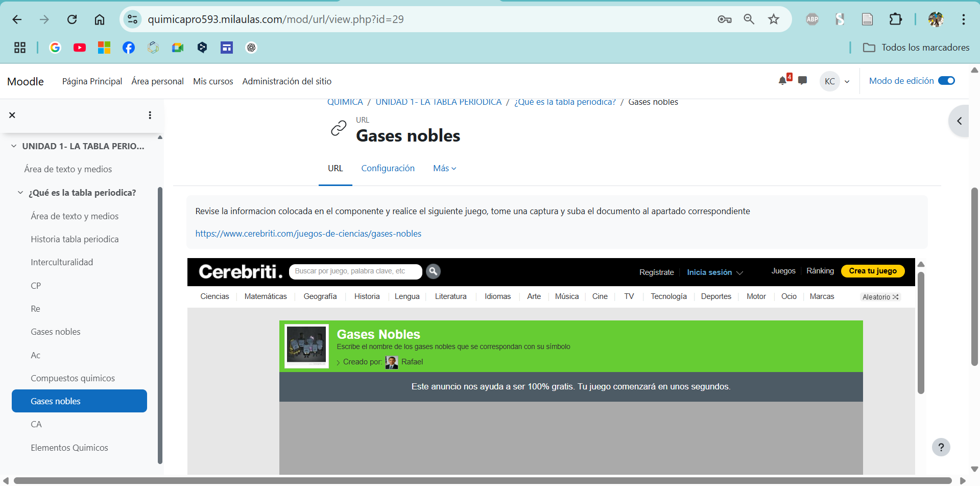Open Administración del sitio menu
The height and width of the screenshot is (486, 980).
click(x=286, y=81)
